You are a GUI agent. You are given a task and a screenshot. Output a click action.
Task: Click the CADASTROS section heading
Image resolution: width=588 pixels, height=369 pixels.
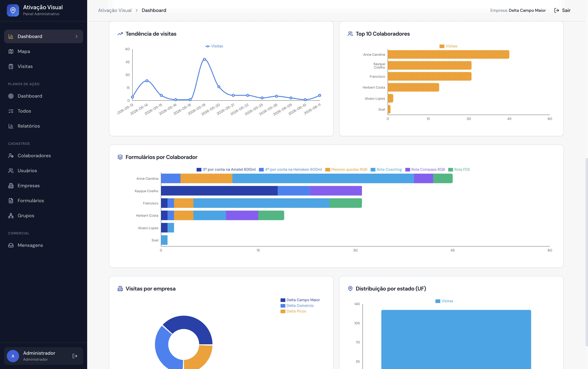[19, 144]
